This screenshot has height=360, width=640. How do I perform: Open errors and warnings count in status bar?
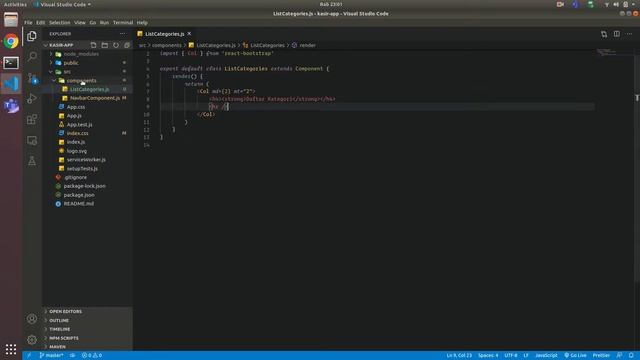(x=92, y=356)
